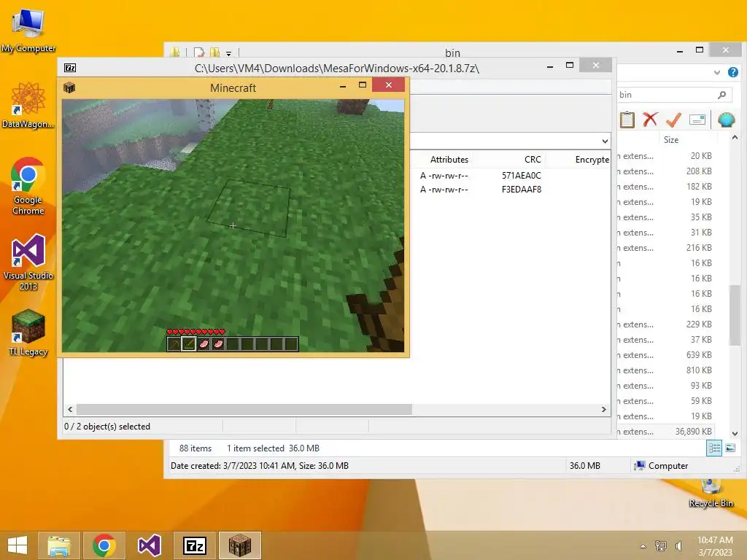Open Help with the blue question mark
The width and height of the screenshot is (747, 560).
click(732, 72)
